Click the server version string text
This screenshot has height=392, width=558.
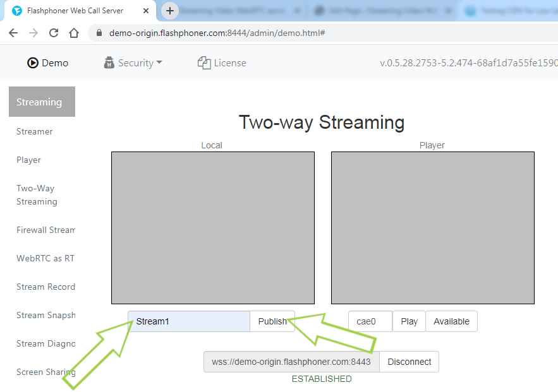coord(469,63)
